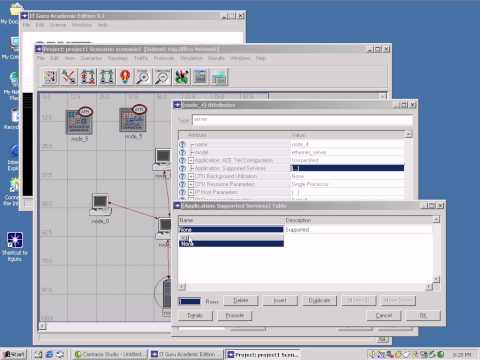Click the run simulation running-man toolbar icon
This screenshot has height=360, width=480.
[181, 77]
